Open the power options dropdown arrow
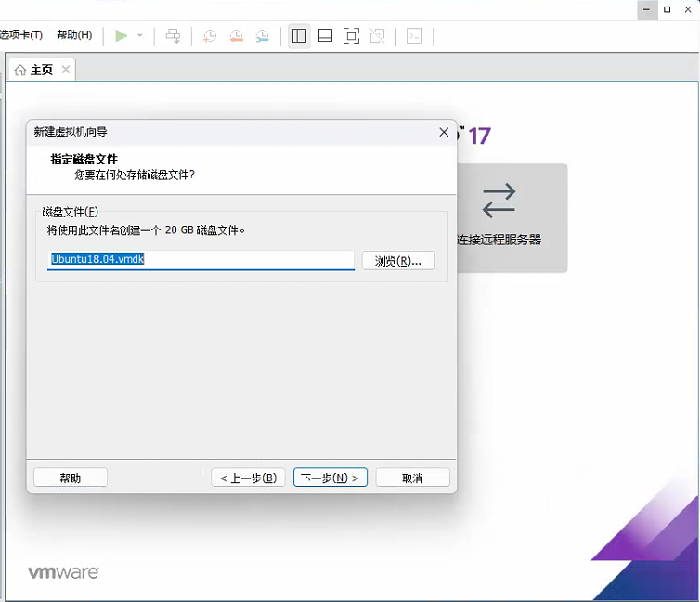 [140, 35]
